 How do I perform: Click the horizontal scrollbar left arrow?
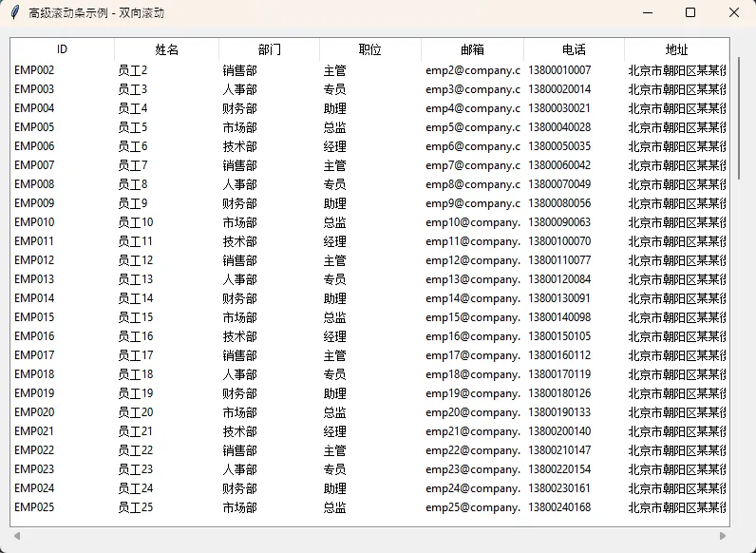coord(16,536)
